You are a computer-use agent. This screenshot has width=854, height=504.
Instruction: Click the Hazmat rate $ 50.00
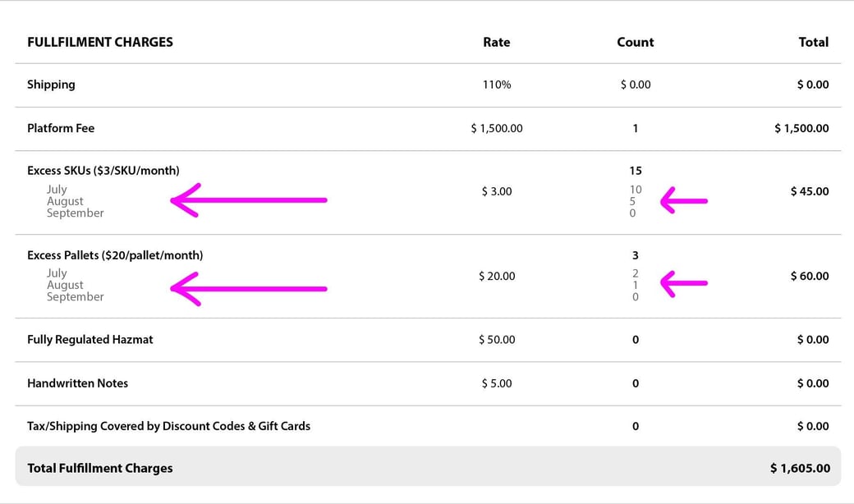[x=497, y=340]
